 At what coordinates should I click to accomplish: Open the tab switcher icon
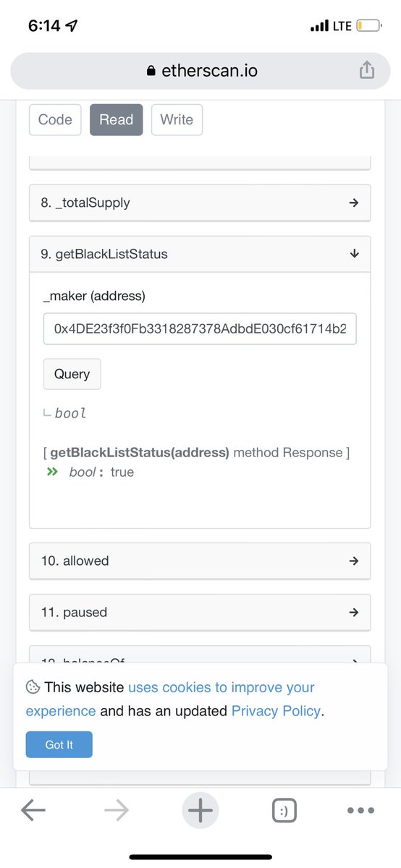point(284,811)
